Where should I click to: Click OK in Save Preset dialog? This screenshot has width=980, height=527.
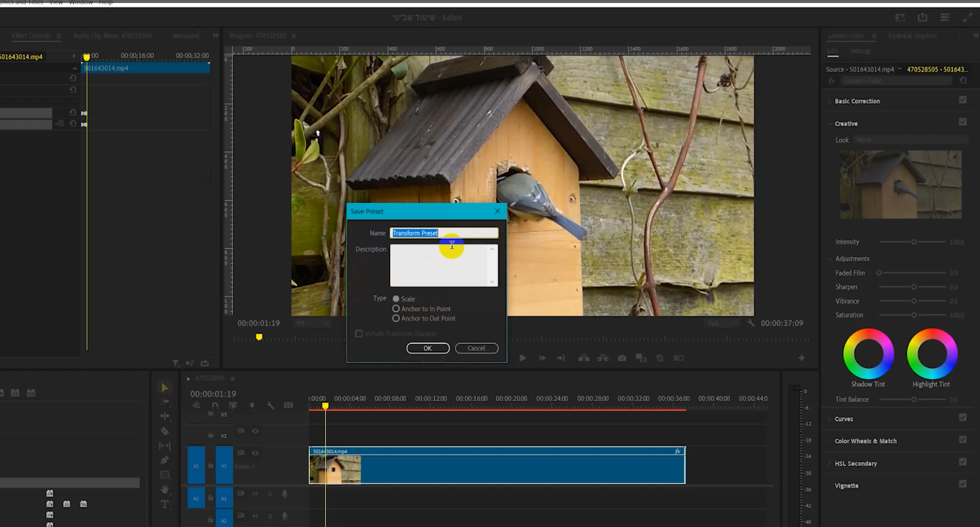pos(427,348)
